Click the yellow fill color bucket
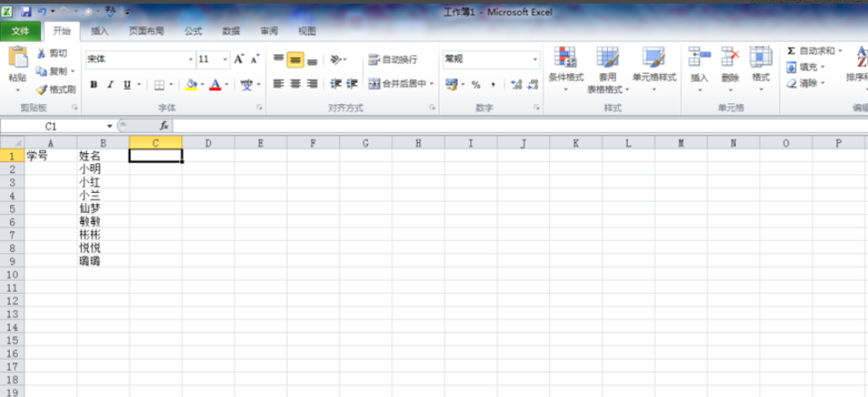Viewport: 868px width, 397px height. tap(190, 84)
